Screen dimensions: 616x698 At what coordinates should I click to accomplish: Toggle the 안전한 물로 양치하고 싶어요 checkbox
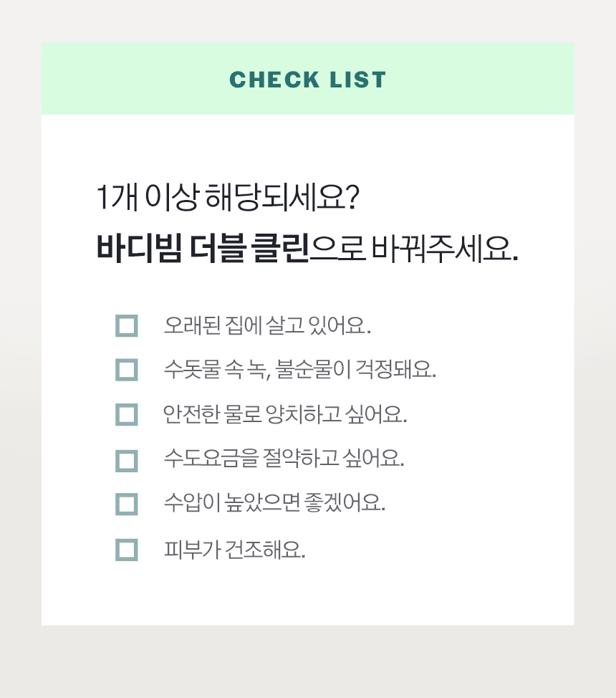click(126, 414)
